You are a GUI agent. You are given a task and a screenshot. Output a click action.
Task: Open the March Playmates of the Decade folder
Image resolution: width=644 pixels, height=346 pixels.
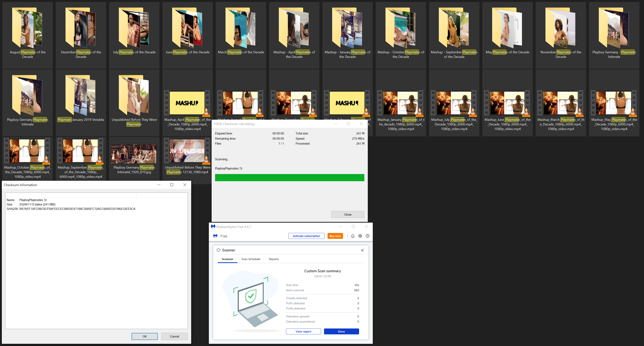coord(241,35)
